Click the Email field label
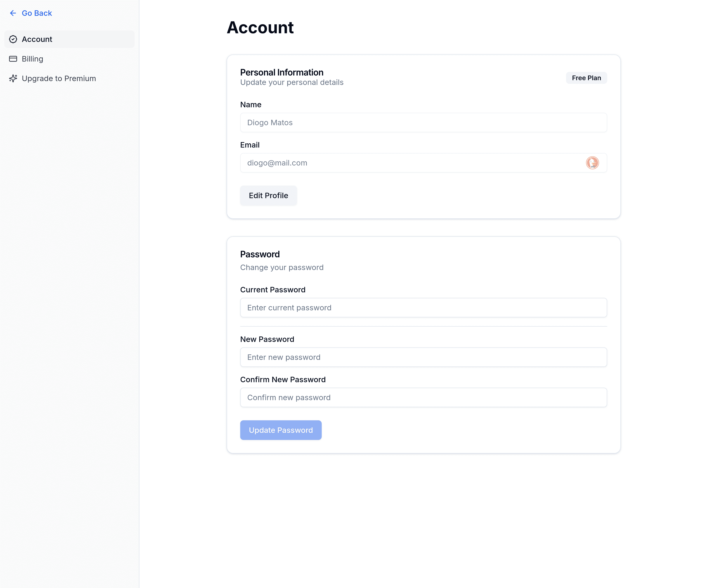 249,145
